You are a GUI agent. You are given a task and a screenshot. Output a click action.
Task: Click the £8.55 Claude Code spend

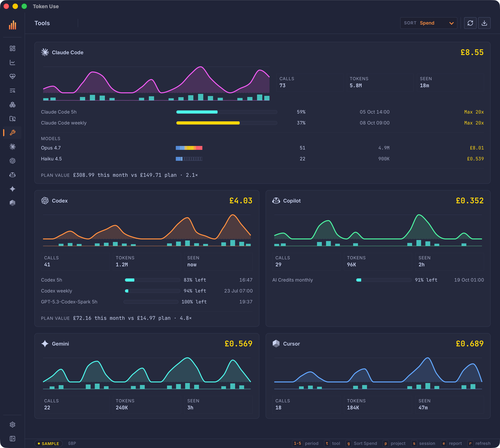tap(472, 52)
